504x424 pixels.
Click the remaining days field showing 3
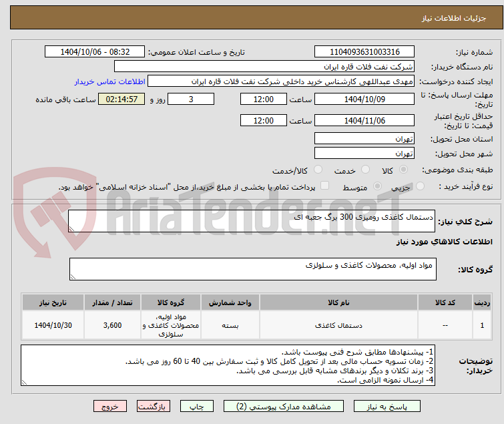[x=191, y=99]
